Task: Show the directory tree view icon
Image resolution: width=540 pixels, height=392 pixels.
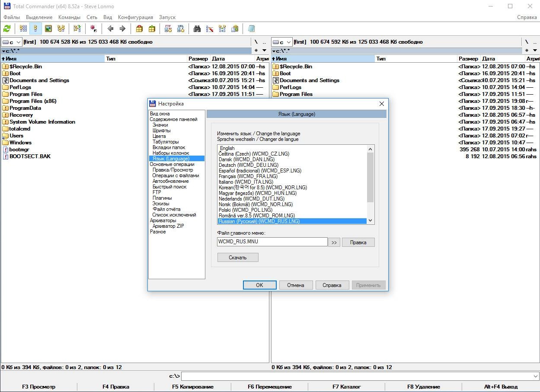Action: click(x=61, y=29)
